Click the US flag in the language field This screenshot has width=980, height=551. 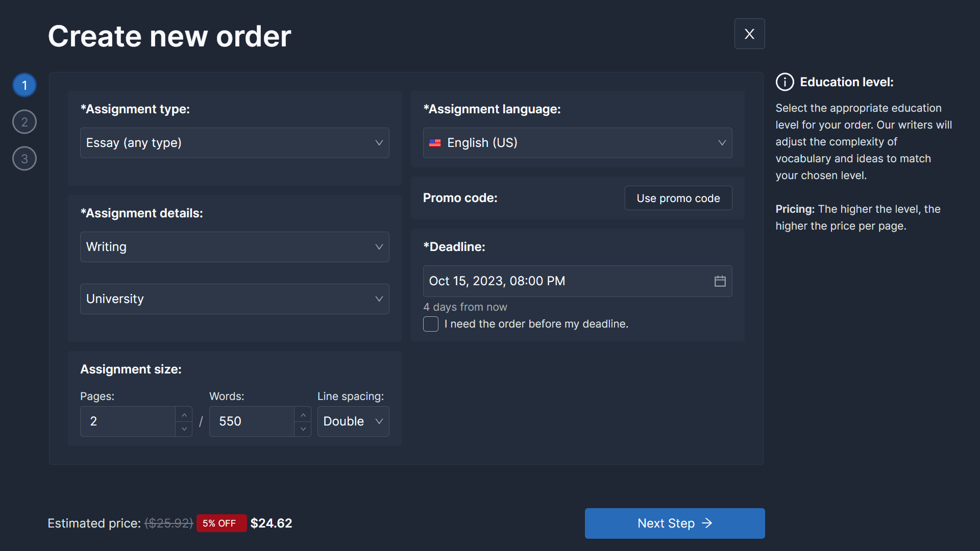(435, 143)
